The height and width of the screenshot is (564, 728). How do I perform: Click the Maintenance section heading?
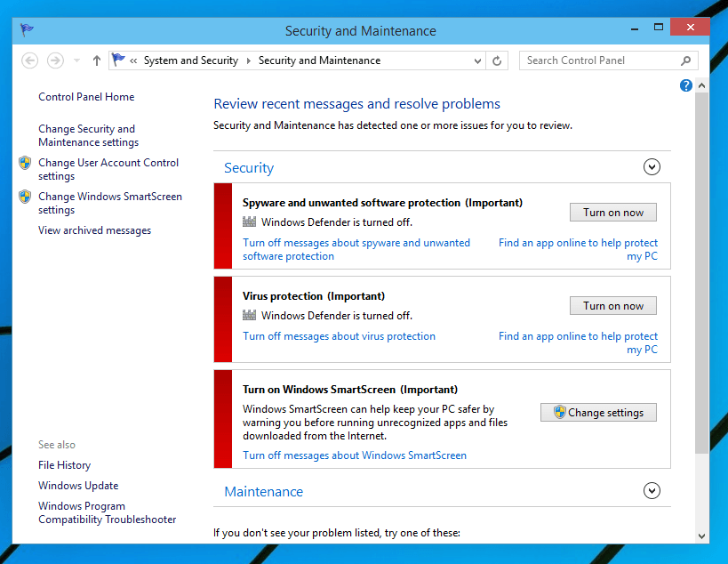264,492
